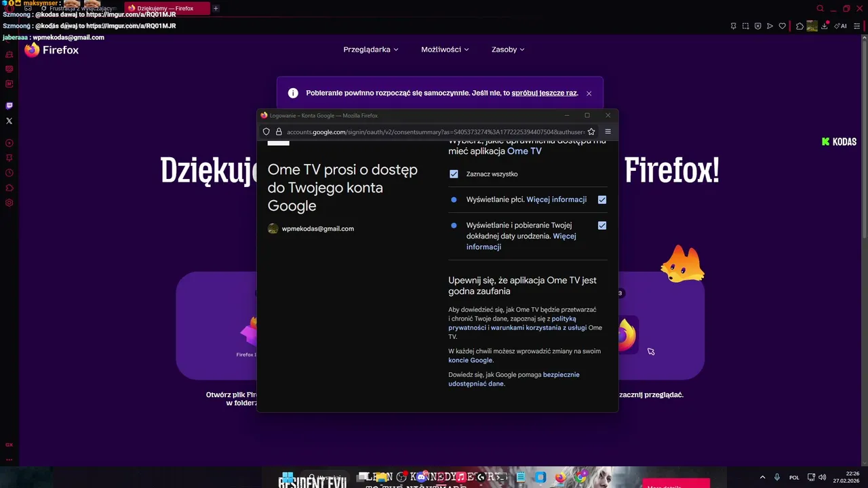Click the GX icon at sidebar bottom
Viewport: 868px width, 488px height.
(9, 445)
